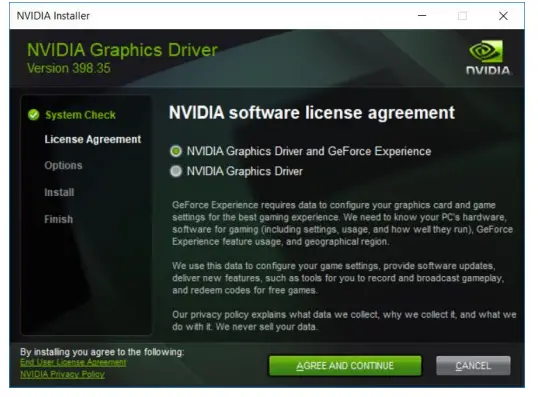The width and height of the screenshot is (538, 397).
Task: Click the 'Version 398.35' text
Action: 69,68
